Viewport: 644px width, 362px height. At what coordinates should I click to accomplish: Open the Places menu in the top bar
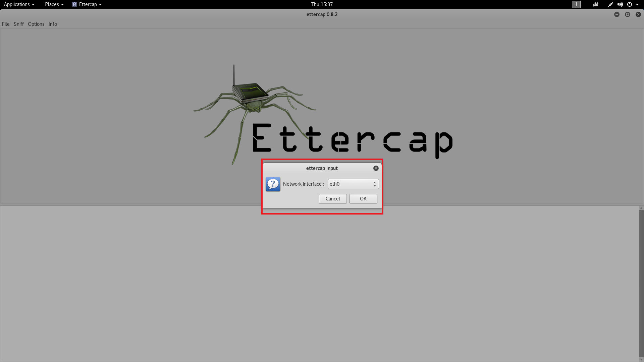[x=54, y=4]
